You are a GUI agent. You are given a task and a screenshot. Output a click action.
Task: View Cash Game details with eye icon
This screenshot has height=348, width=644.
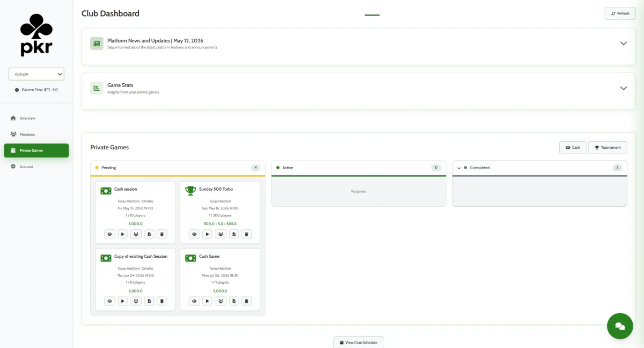tap(194, 301)
